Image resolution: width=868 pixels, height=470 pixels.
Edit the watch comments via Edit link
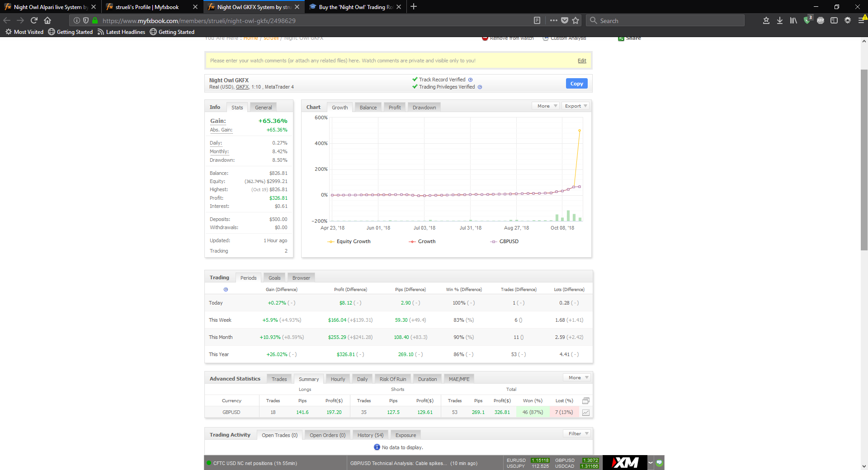point(582,61)
